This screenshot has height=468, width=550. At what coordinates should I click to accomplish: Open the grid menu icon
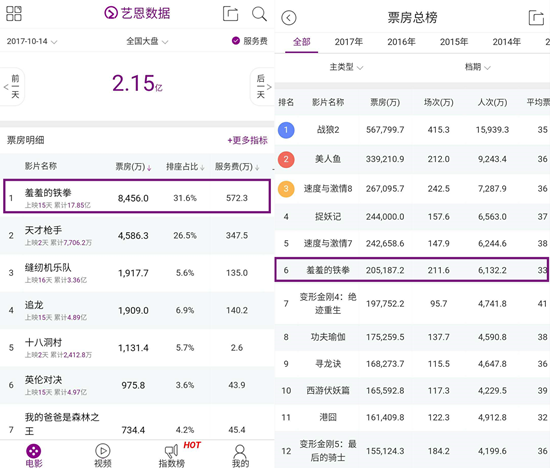pyautogui.click(x=14, y=14)
